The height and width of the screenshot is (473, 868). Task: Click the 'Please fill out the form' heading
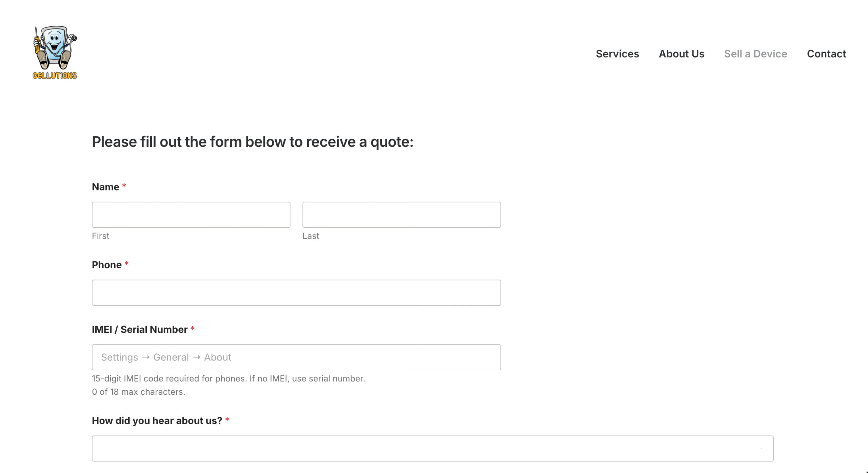pos(253,142)
